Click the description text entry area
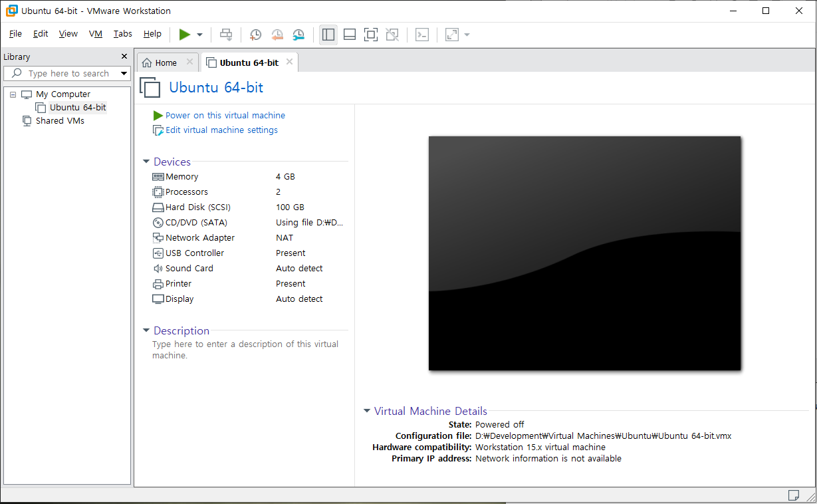Viewport: 817px width, 504px height. tap(245, 350)
